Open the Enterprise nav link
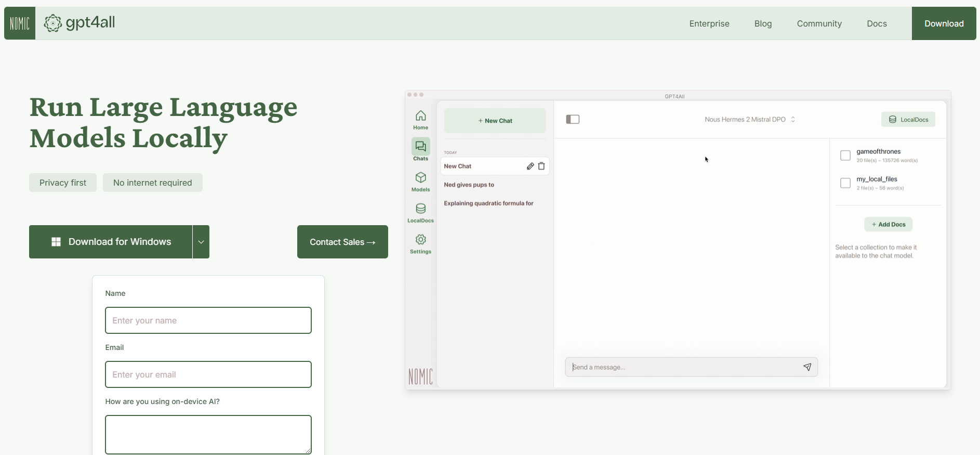This screenshot has width=980, height=455. pyautogui.click(x=709, y=23)
